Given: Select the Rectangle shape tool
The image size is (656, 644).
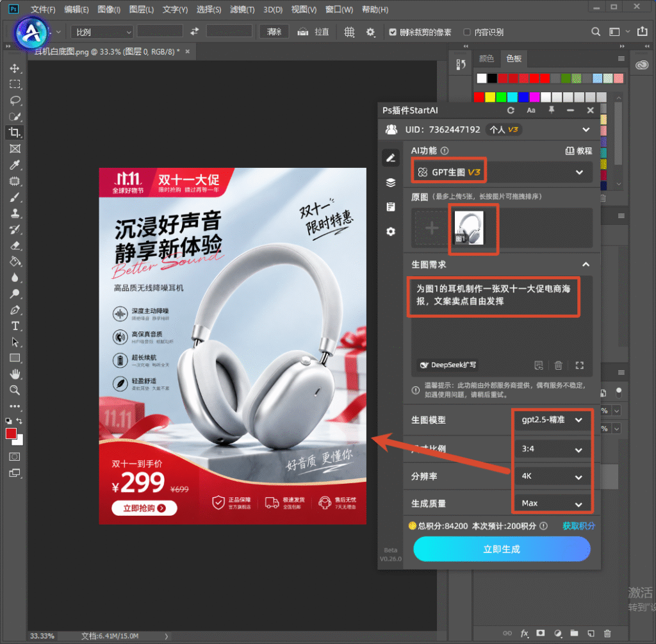Looking at the screenshot, I should tap(15, 358).
